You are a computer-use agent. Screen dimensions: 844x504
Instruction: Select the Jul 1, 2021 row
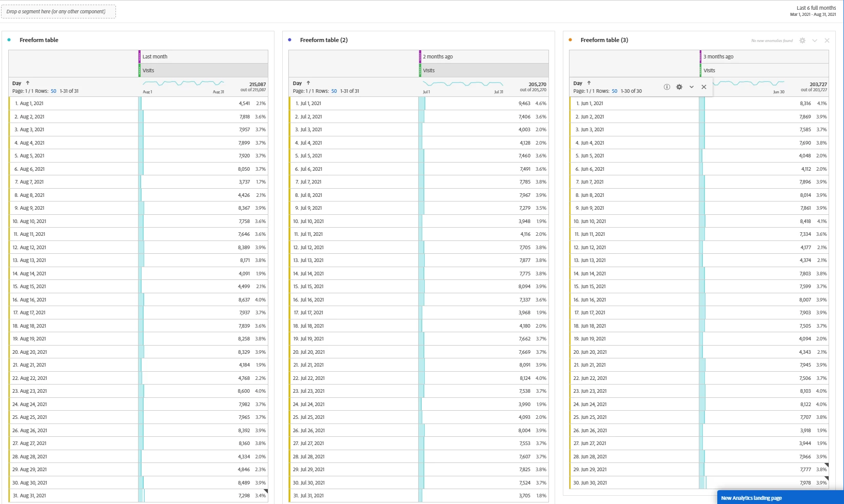pyautogui.click(x=419, y=104)
